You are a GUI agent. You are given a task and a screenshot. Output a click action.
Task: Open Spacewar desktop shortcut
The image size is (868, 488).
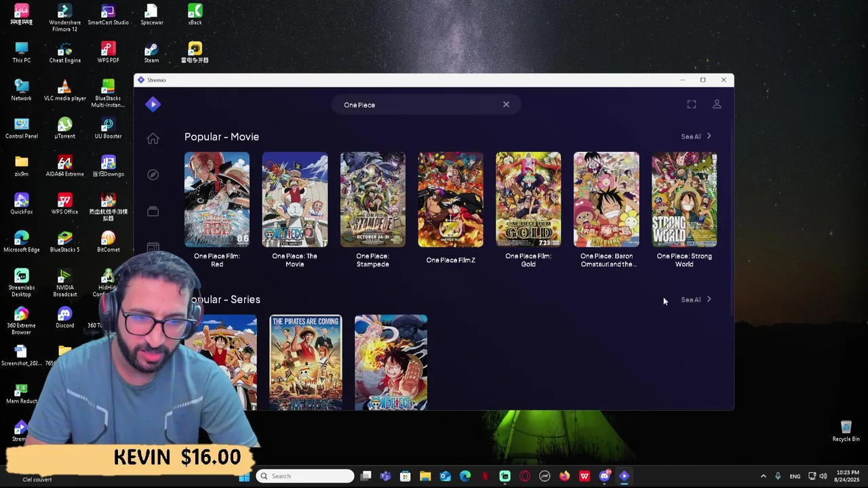pyautogui.click(x=151, y=15)
